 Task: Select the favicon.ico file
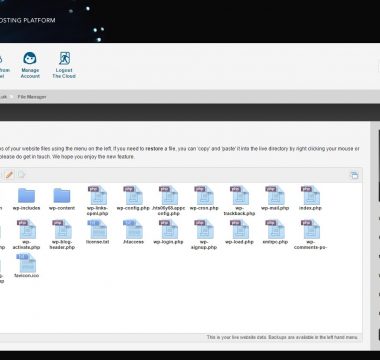(x=26, y=266)
